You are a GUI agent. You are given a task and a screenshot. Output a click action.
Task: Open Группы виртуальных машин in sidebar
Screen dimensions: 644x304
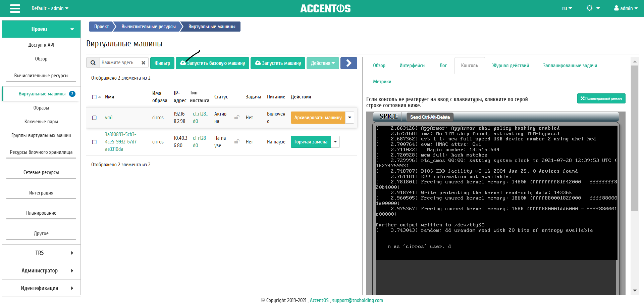[x=41, y=135]
